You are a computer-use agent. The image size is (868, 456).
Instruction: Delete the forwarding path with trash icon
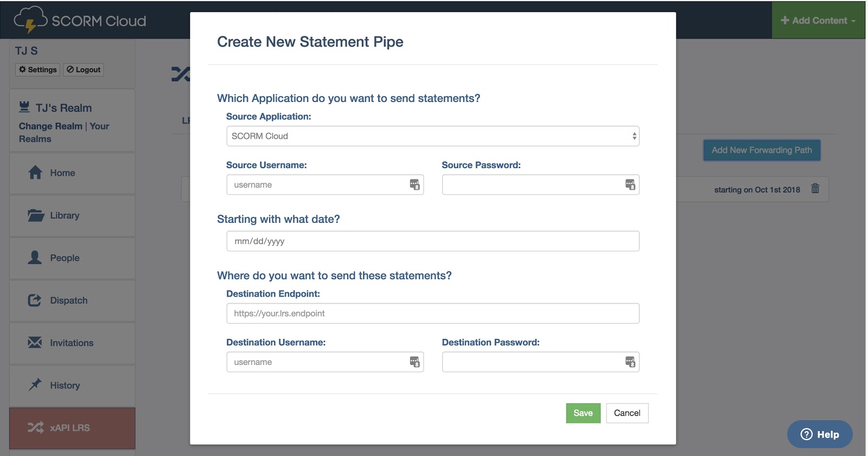click(x=815, y=189)
